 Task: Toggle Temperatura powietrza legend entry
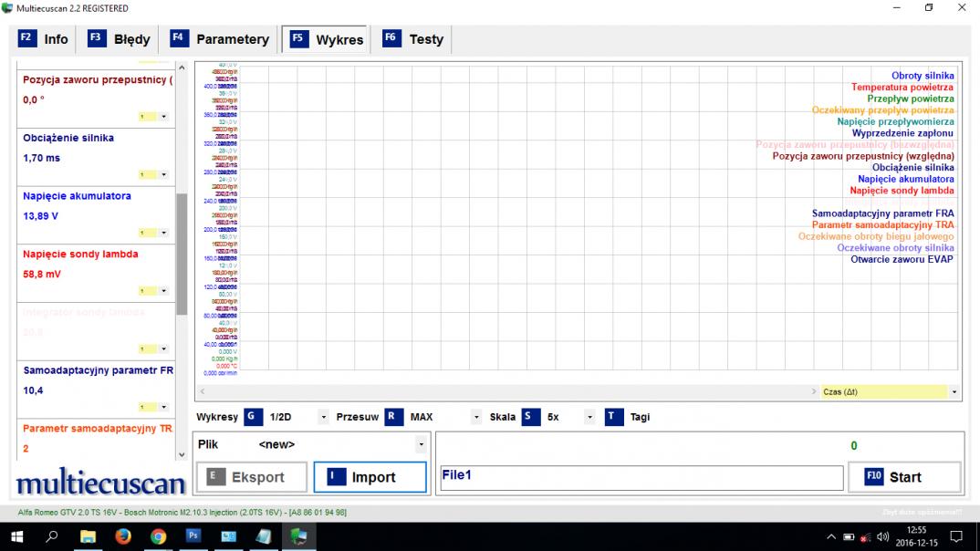(x=902, y=88)
